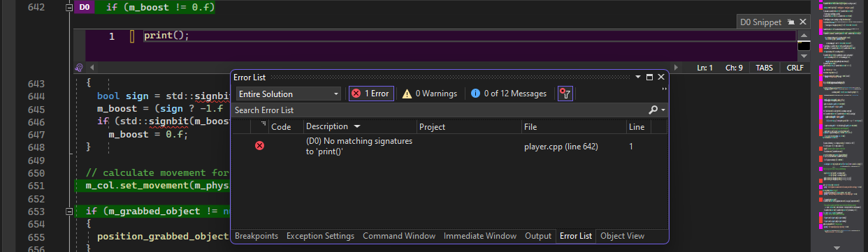The image size is (868, 252).
Task: Switch to the Immediate Window tab
Action: 480,236
